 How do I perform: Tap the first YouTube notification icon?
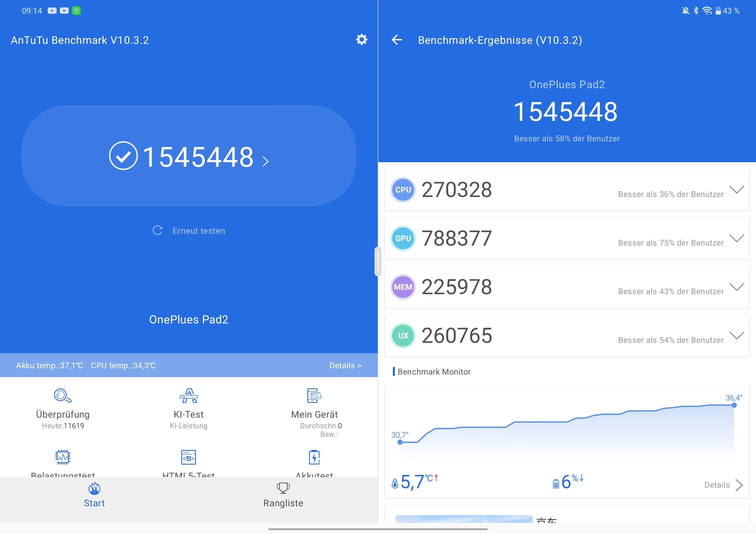(52, 11)
